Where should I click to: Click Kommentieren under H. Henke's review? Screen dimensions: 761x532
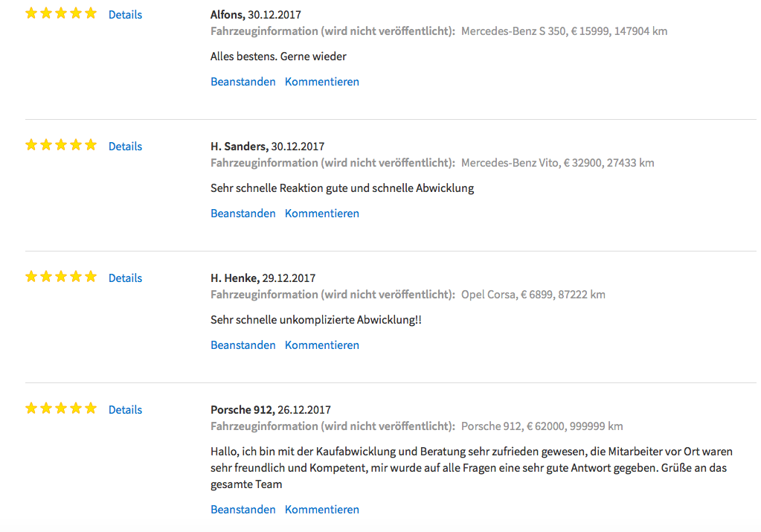tap(322, 344)
